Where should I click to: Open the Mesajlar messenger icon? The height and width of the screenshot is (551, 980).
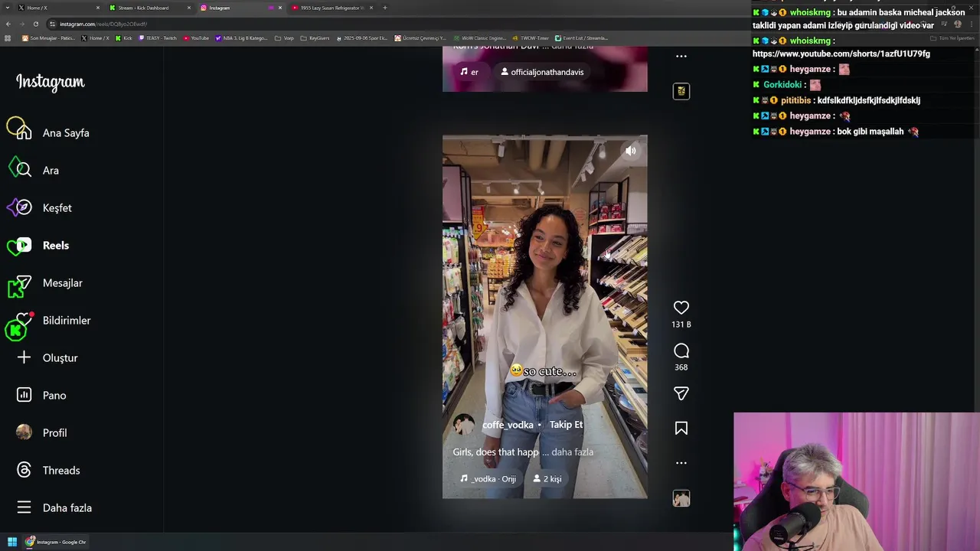[24, 282]
